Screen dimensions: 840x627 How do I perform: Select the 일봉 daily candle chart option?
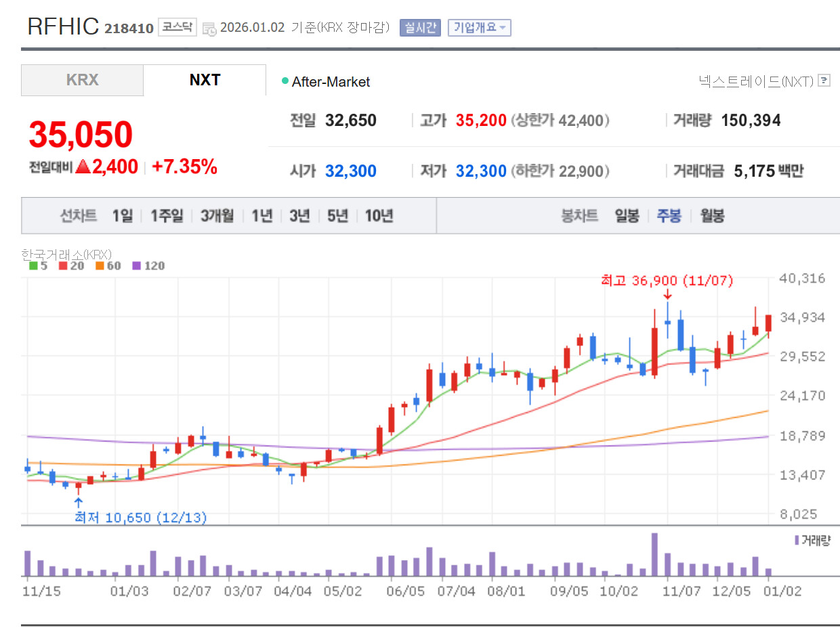pyautogui.click(x=627, y=216)
